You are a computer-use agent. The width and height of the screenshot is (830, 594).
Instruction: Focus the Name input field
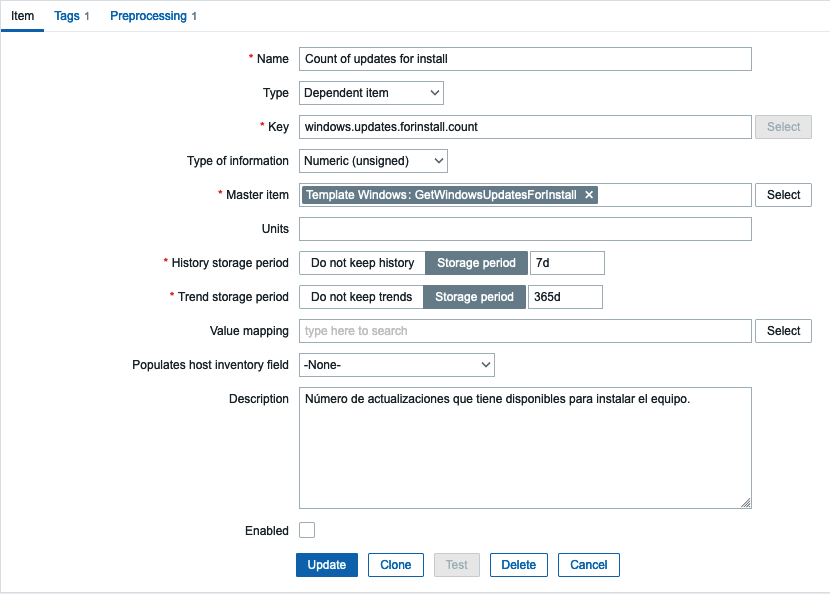pyautogui.click(x=525, y=59)
